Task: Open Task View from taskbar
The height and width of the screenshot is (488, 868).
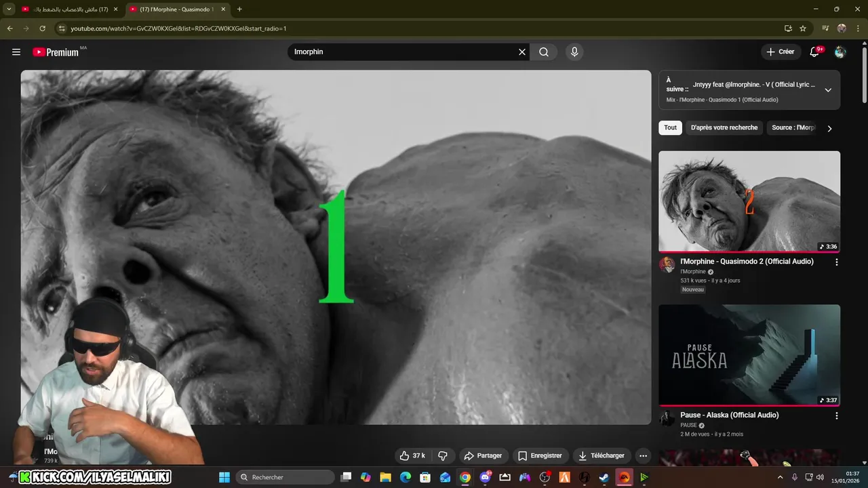Action: pyautogui.click(x=346, y=477)
